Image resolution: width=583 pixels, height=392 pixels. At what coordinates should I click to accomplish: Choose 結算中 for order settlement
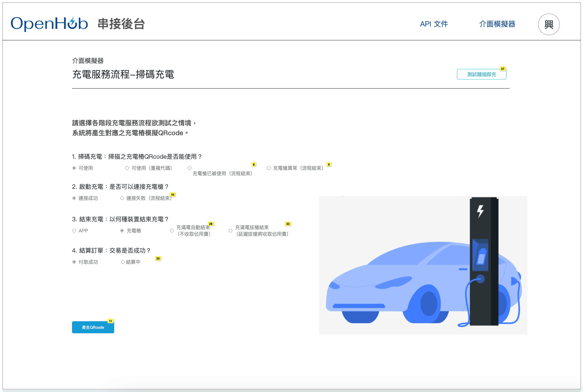(123, 262)
